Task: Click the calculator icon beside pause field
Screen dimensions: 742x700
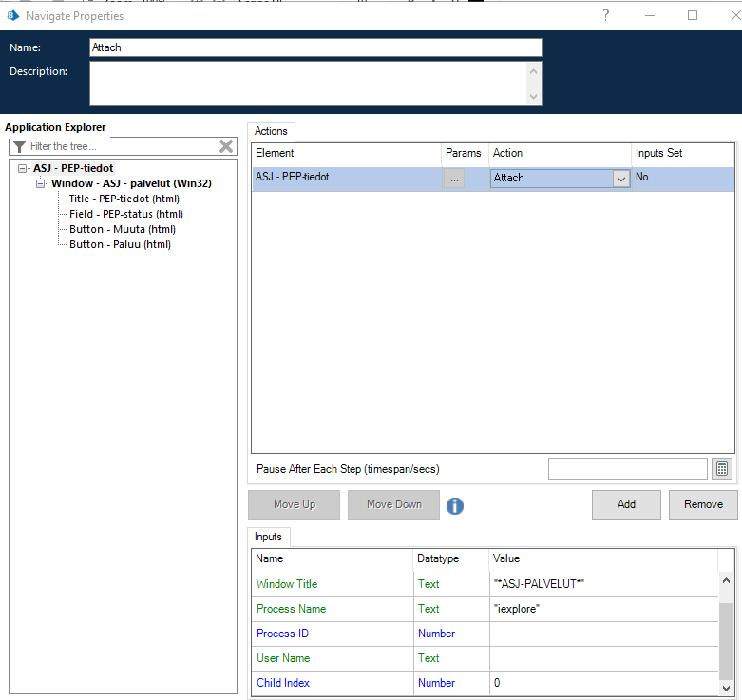Action: 722,468
